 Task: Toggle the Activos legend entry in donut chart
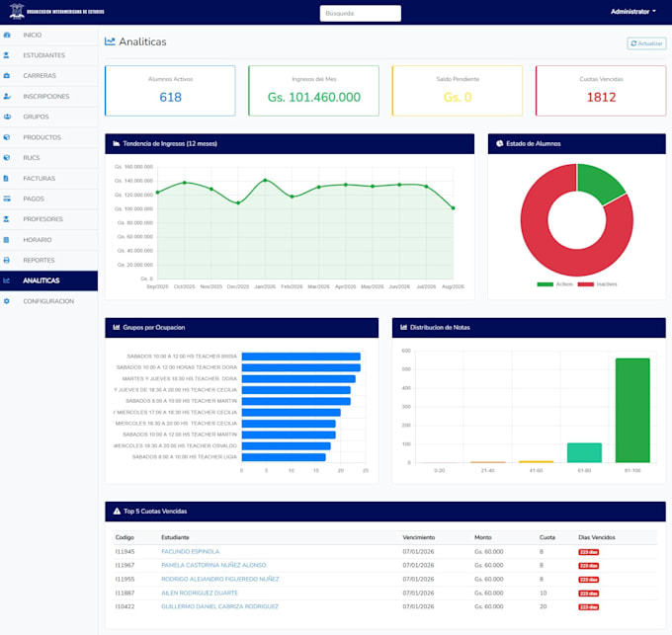[555, 284]
